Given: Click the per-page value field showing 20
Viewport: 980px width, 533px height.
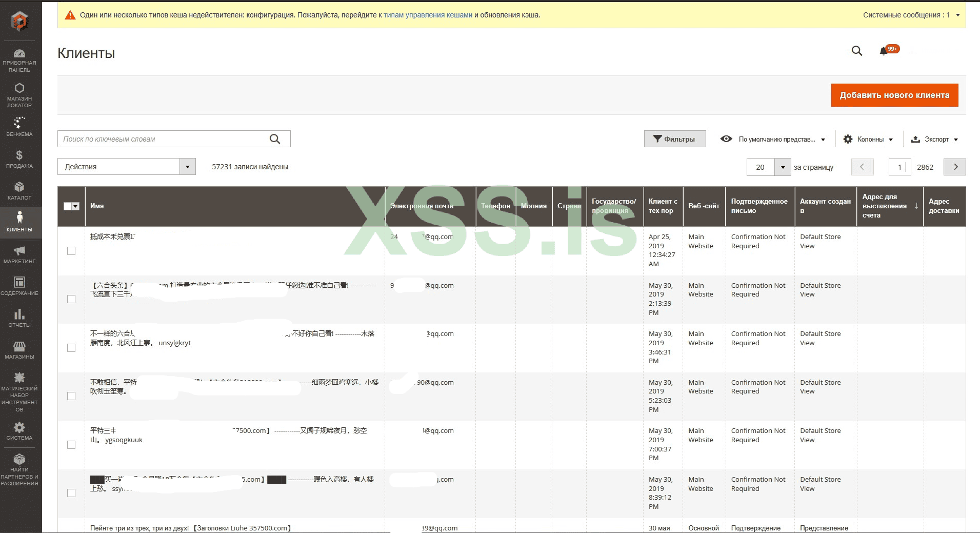Looking at the screenshot, I should pyautogui.click(x=761, y=167).
